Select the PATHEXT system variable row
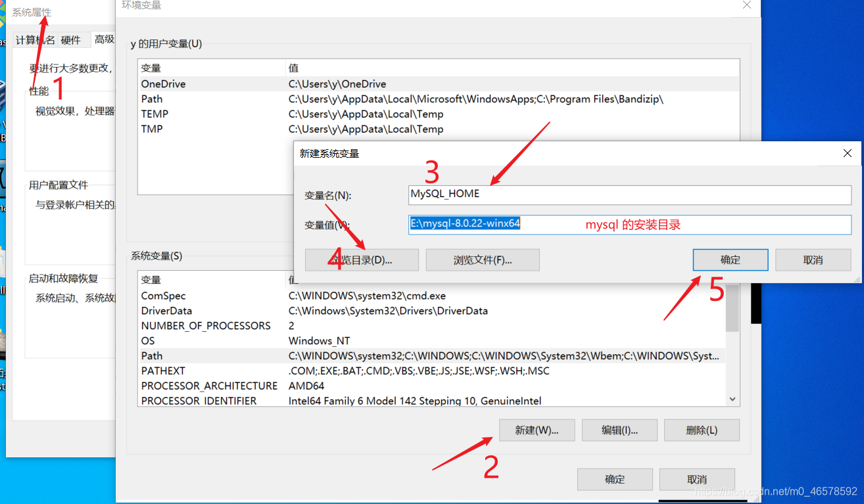The width and height of the screenshot is (864, 504). (432, 371)
